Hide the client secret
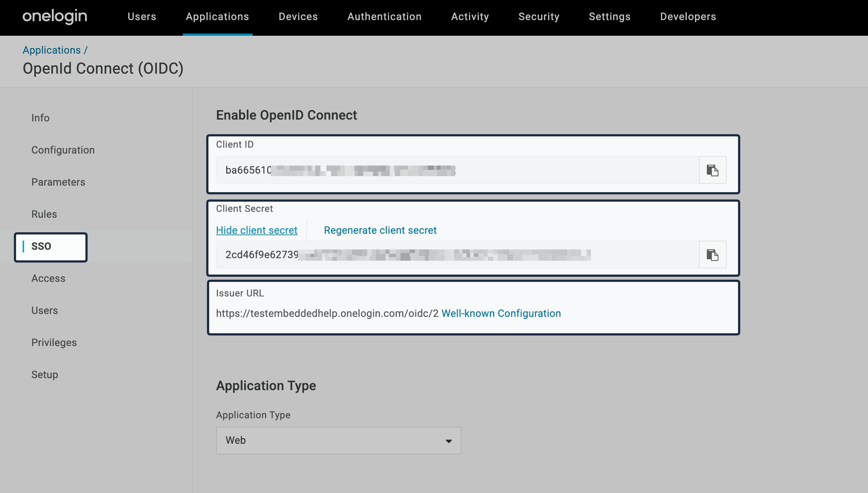Viewport: 868px width, 493px height. tap(257, 230)
